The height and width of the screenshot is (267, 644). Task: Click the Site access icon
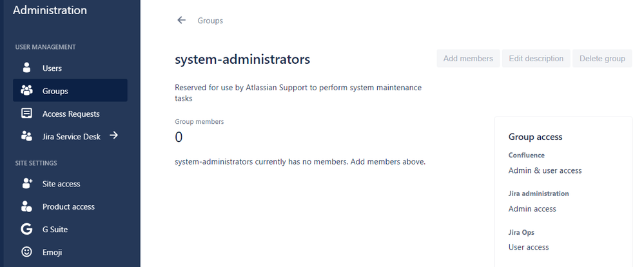click(26, 184)
